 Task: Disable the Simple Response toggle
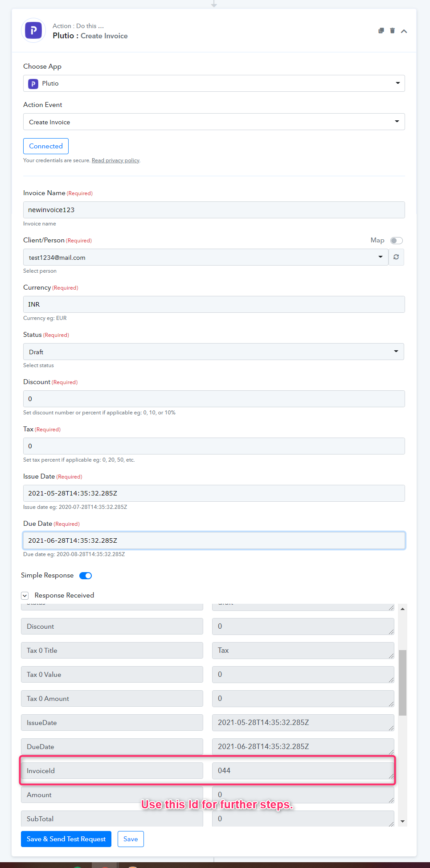tap(86, 576)
